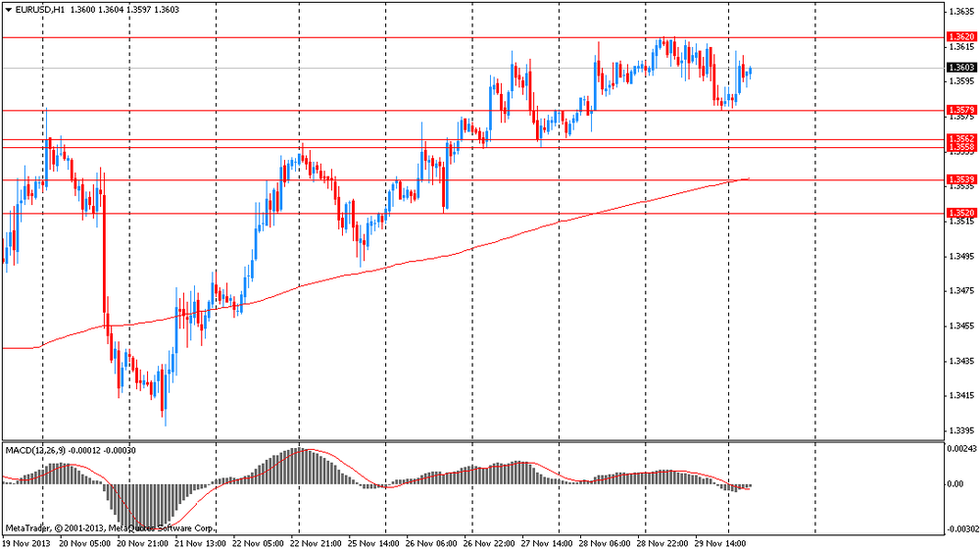Viewport: 980px width, 551px height.
Task: Select the red 1.3562 price level tag
Action: 962,139
